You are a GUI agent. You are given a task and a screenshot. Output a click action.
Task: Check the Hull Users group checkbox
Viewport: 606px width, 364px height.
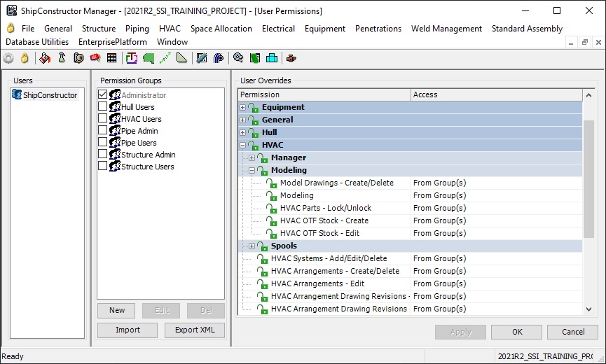(102, 106)
